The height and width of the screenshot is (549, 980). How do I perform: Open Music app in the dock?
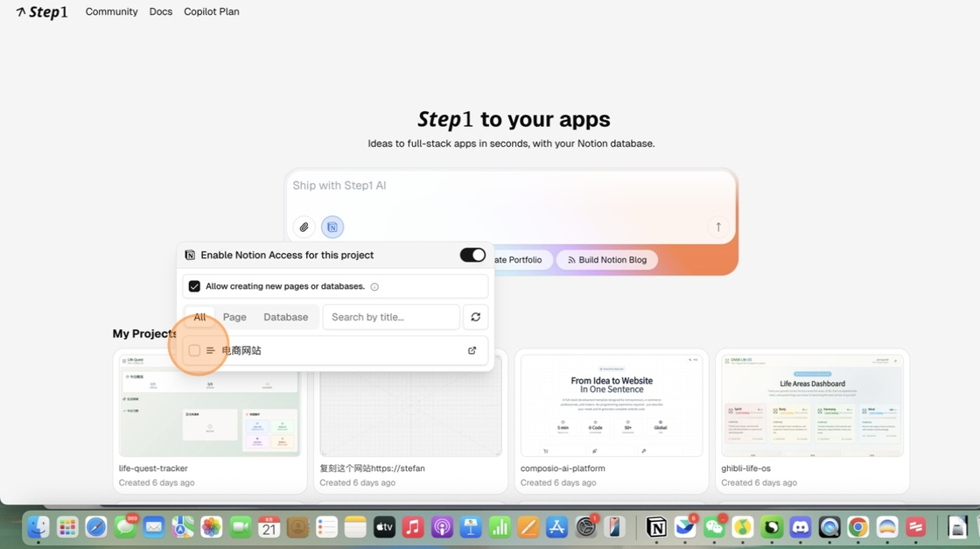[412, 527]
